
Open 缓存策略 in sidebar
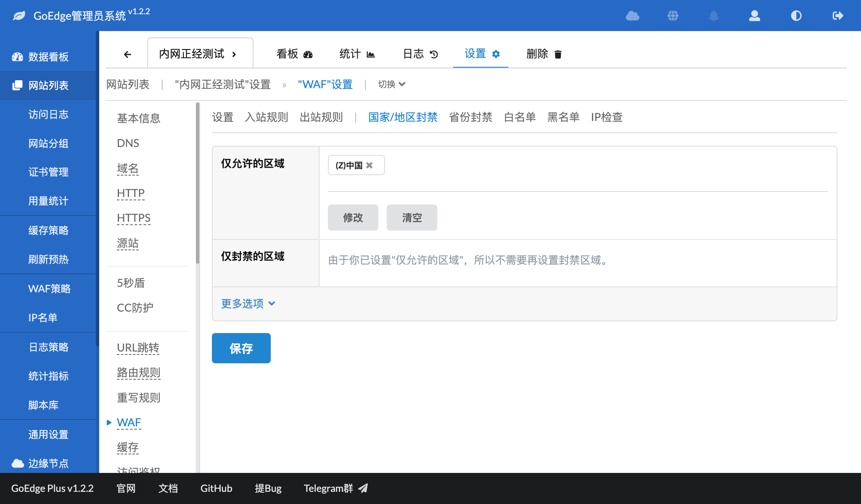(48, 230)
